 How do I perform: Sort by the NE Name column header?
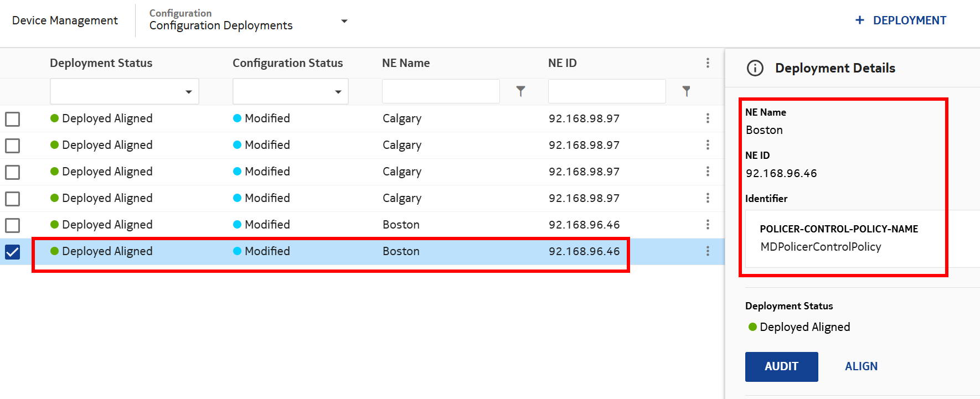[406, 63]
